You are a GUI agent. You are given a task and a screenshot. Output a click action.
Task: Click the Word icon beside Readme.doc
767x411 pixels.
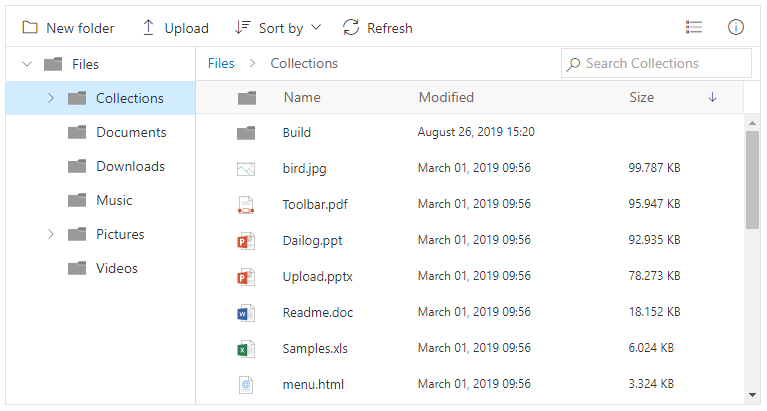coord(246,313)
